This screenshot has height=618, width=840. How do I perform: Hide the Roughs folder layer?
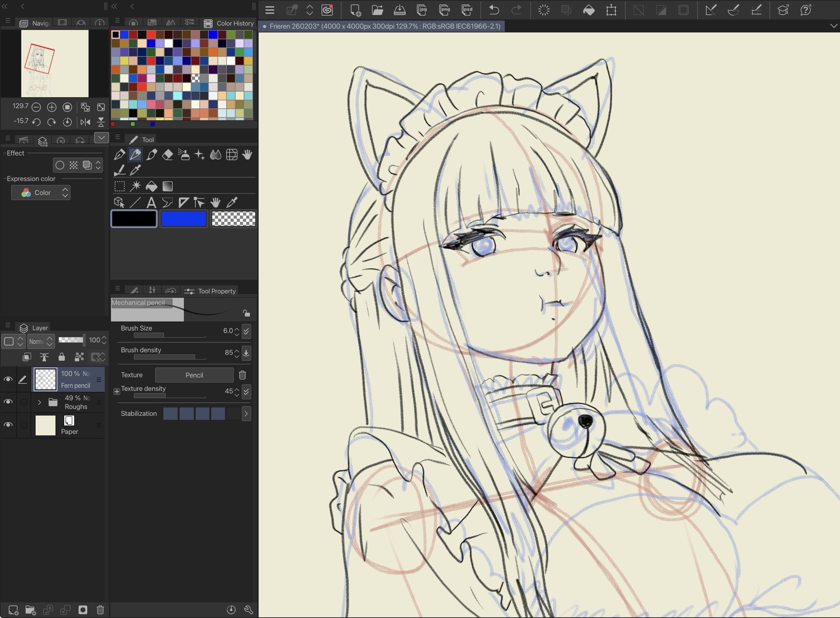click(8, 402)
